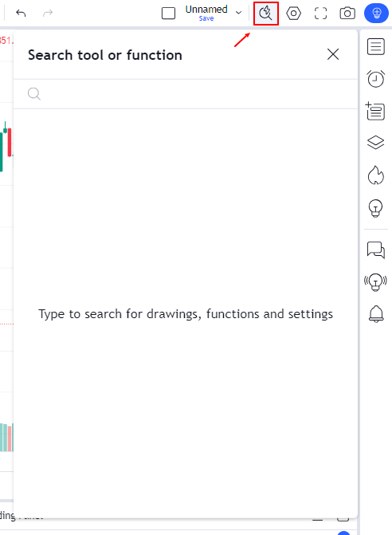Click the blue Publish idea button
Screen dimensions: 392x535
[x=377, y=14]
